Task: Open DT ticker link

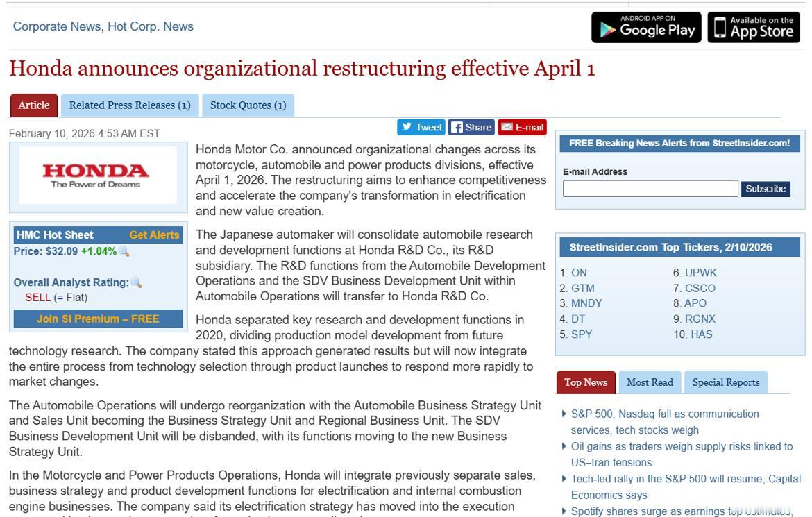Action: coord(578,319)
